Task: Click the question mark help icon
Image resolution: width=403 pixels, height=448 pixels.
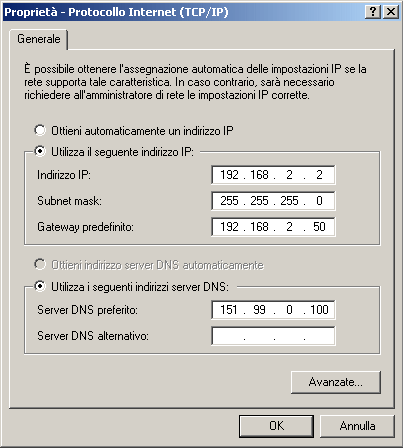Action: 373,12
